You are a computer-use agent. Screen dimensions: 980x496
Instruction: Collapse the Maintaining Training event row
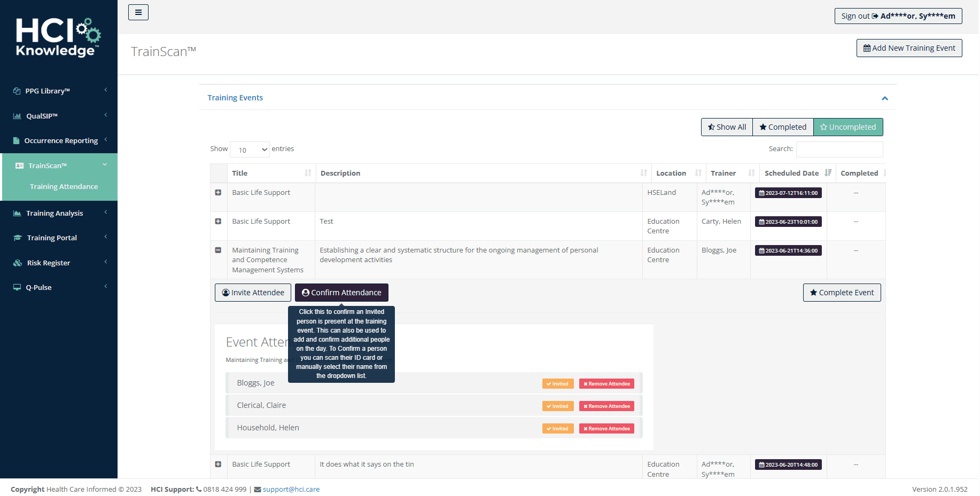[x=219, y=250]
